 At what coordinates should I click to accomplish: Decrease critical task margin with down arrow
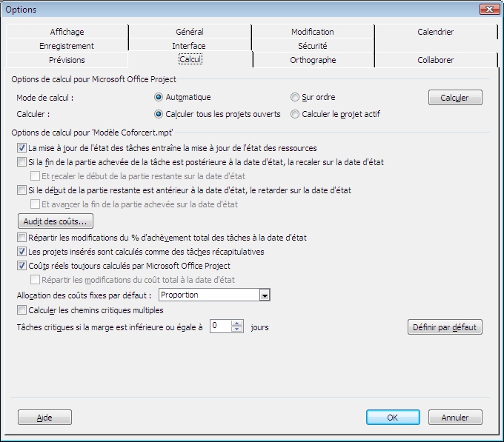pyautogui.click(x=237, y=329)
